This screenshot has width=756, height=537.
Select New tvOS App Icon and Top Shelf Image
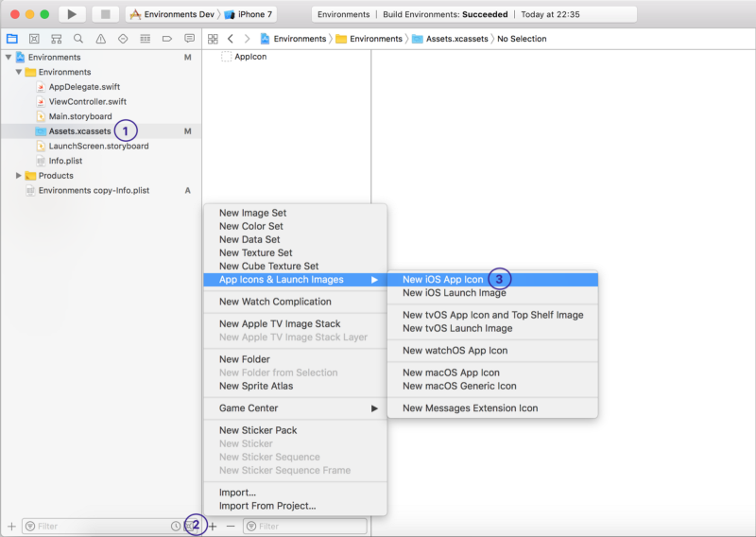[x=492, y=315]
